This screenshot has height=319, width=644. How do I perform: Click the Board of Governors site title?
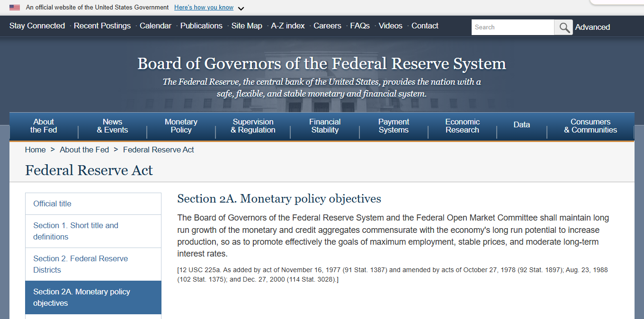point(322,63)
